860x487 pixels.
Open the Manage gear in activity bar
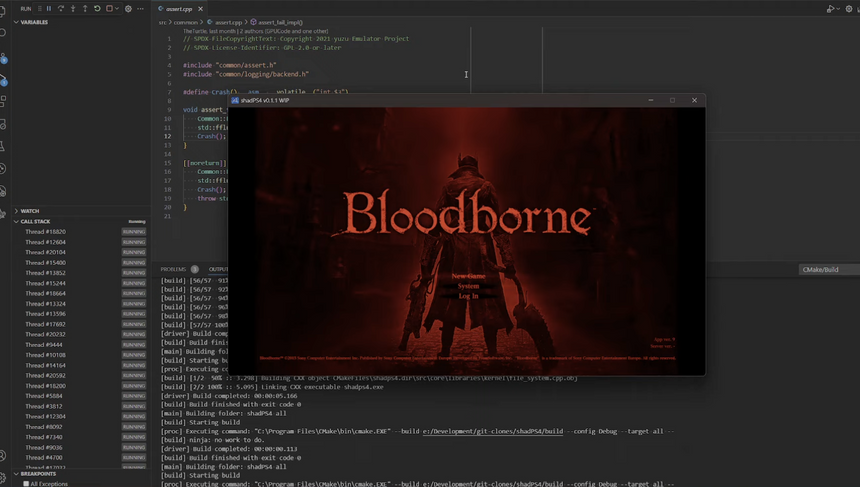point(3,478)
